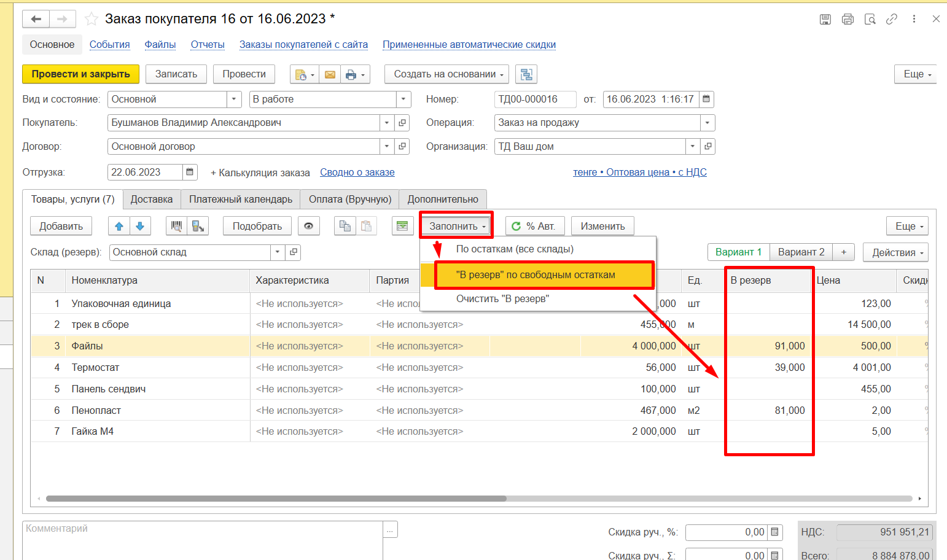This screenshot has width=947, height=560.
Task: Switch to Вариант 2 toggle
Action: pyautogui.click(x=801, y=252)
